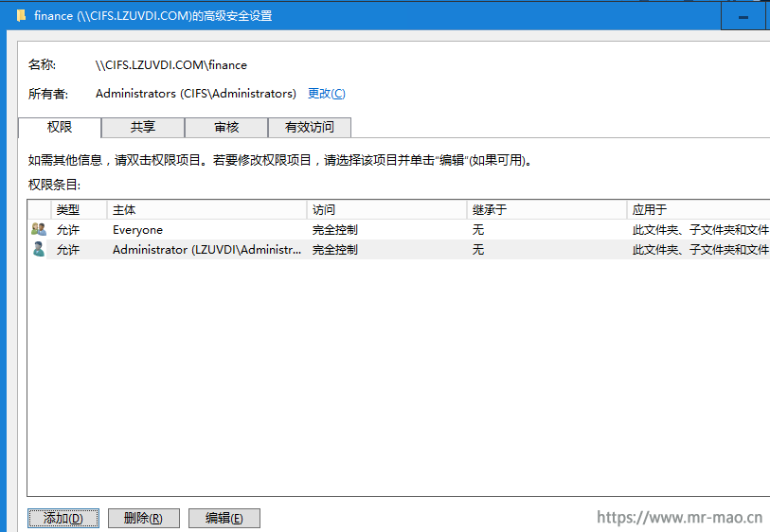This screenshot has height=532, width=770.
Task: Click 无 in the Administrator row
Action: 478,250
